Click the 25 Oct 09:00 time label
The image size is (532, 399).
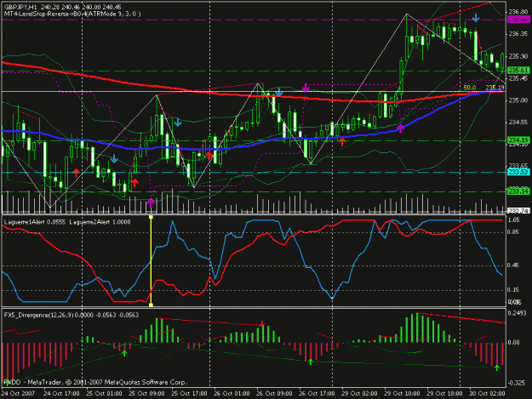tap(146, 393)
